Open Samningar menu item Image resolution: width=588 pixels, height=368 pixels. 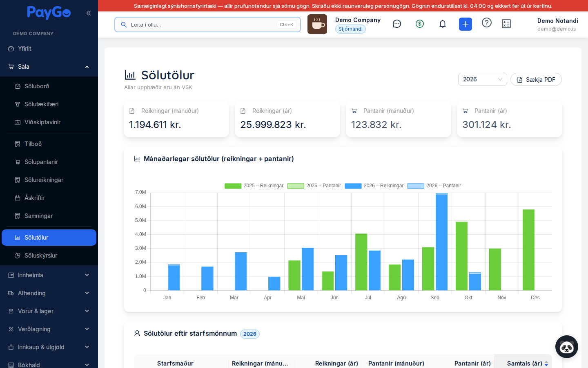[x=49, y=216]
